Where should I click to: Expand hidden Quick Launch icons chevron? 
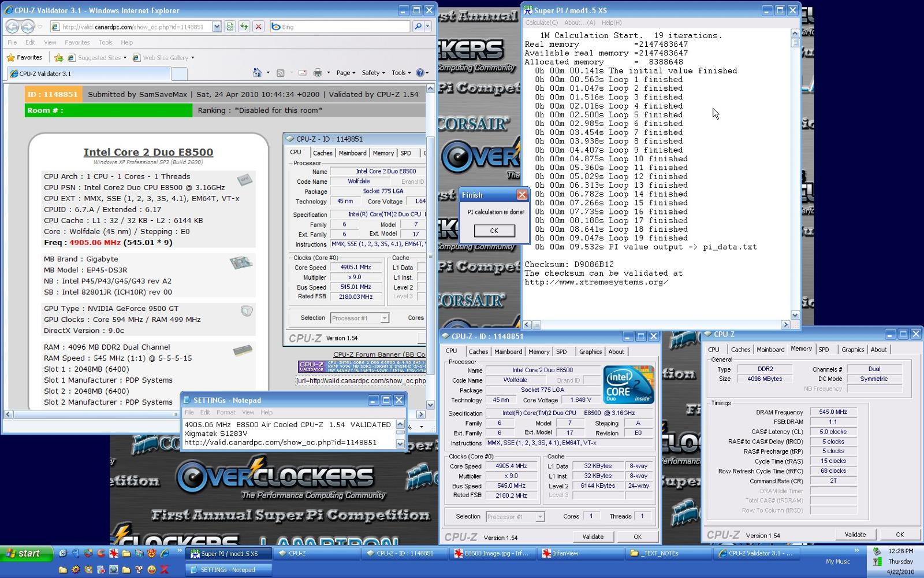[x=179, y=551]
